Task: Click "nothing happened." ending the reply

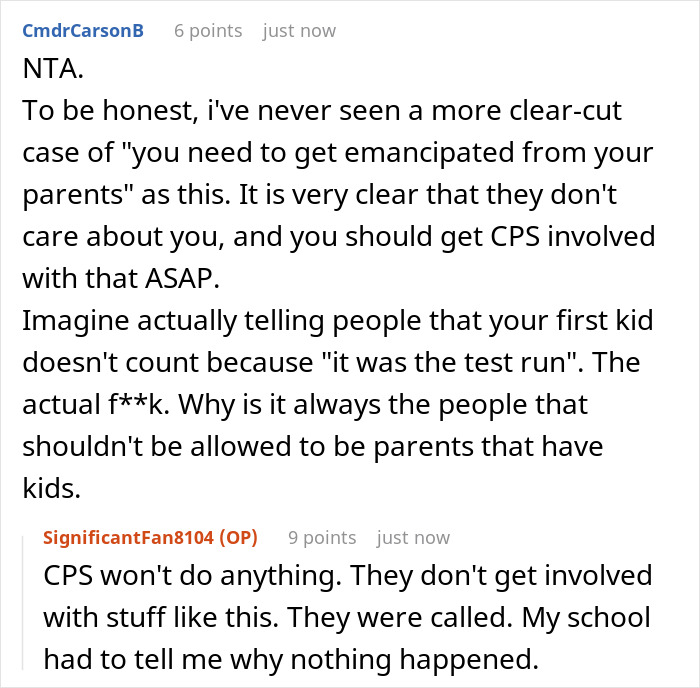Action: (415, 659)
